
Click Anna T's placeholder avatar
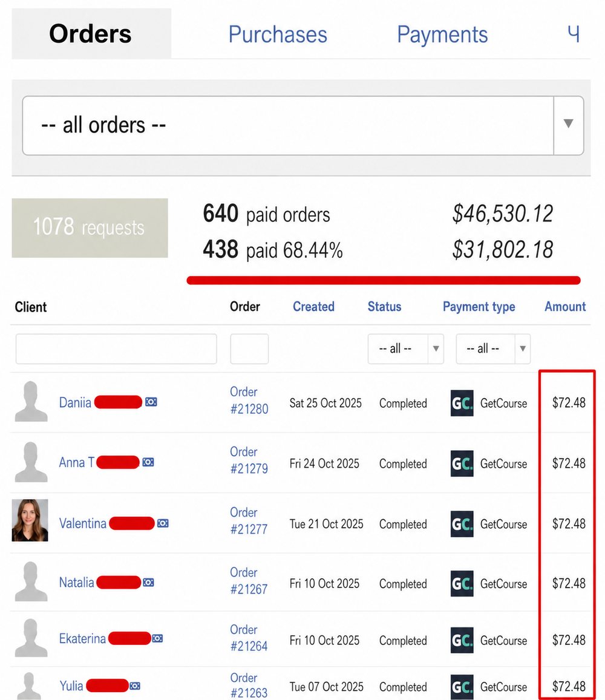[31, 462]
